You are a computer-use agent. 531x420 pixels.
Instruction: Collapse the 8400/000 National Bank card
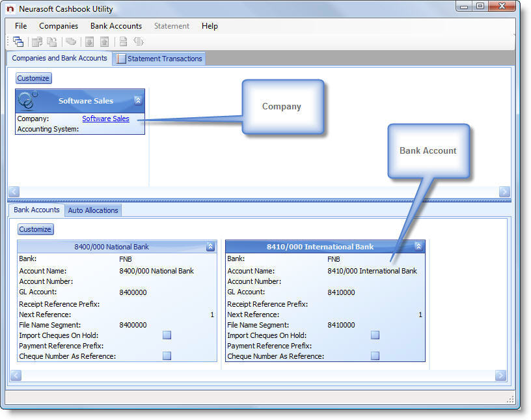[210, 247]
